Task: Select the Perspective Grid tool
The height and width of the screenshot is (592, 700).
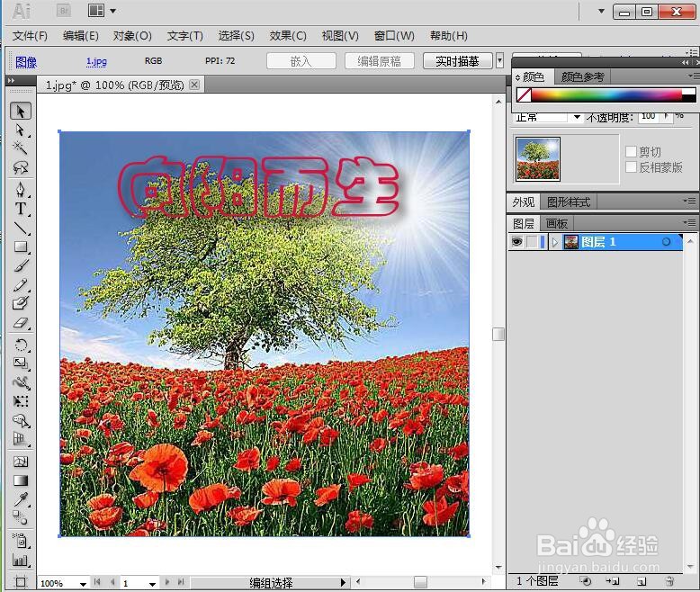Action: tap(21, 439)
